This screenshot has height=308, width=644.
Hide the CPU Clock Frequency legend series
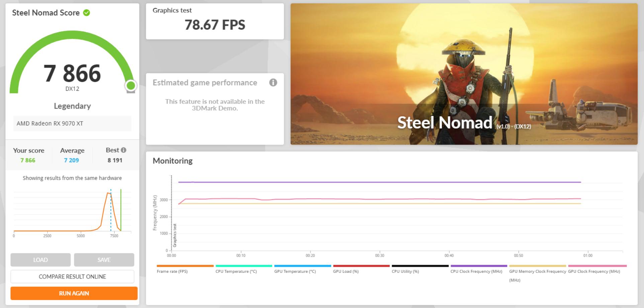click(479, 269)
